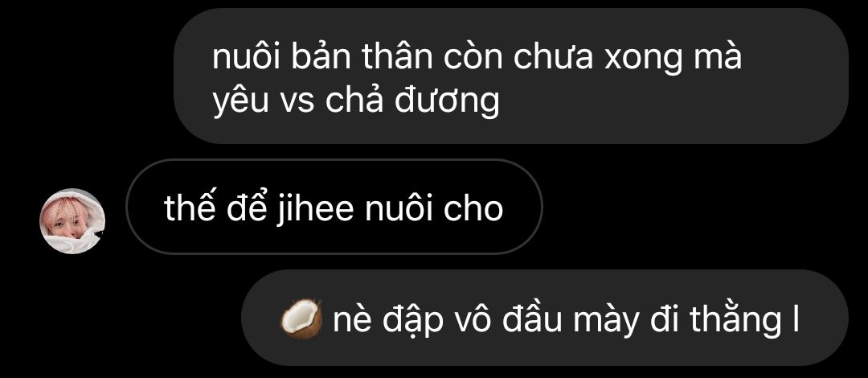Click the word "mày" in the bottom message
The image size is (868, 378).
point(605,320)
